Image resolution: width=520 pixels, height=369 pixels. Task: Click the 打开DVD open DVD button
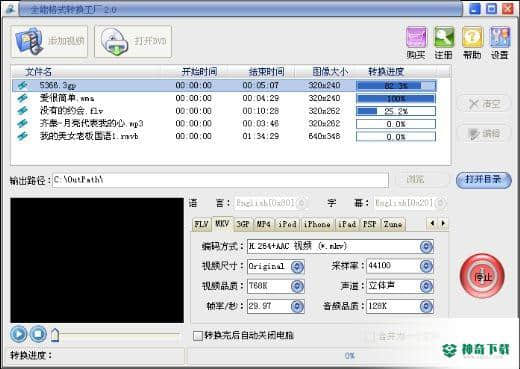click(x=133, y=41)
